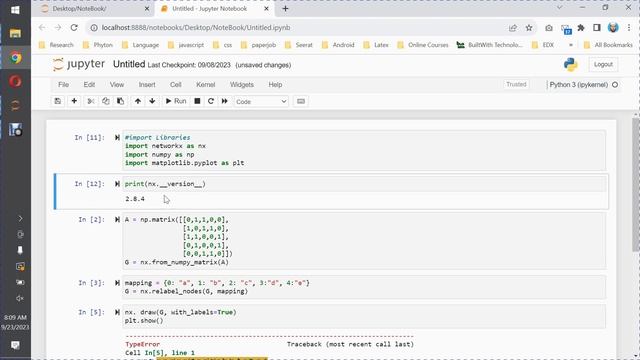Toggle the browser side panel icon
The height and width of the screenshot is (360, 640).
[x=597, y=28]
